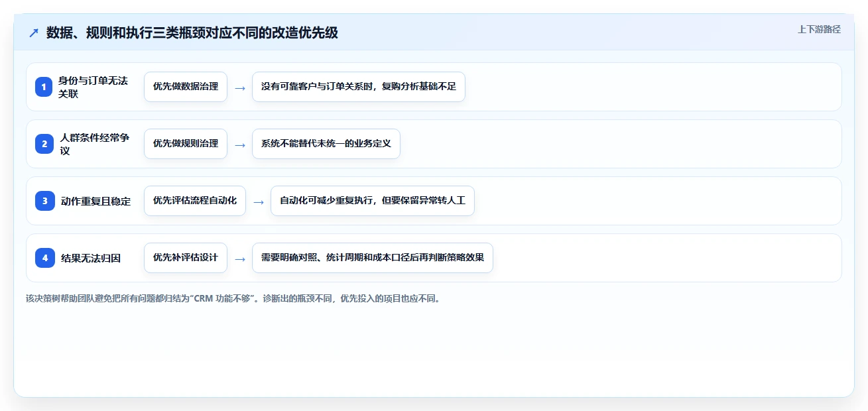Click the box 自动化可减少重复执行，但要保留异常转人工
This screenshot has height=411, width=868.
373,201
